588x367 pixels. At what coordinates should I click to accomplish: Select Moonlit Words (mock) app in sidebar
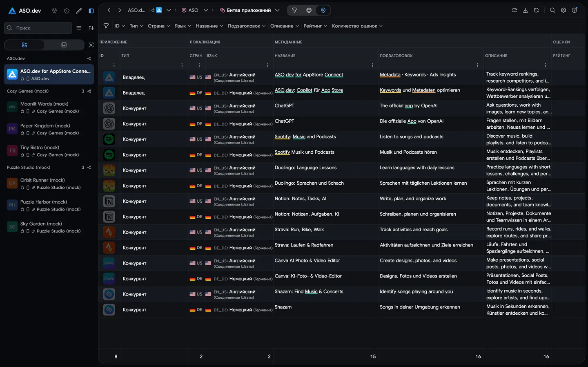[49, 107]
